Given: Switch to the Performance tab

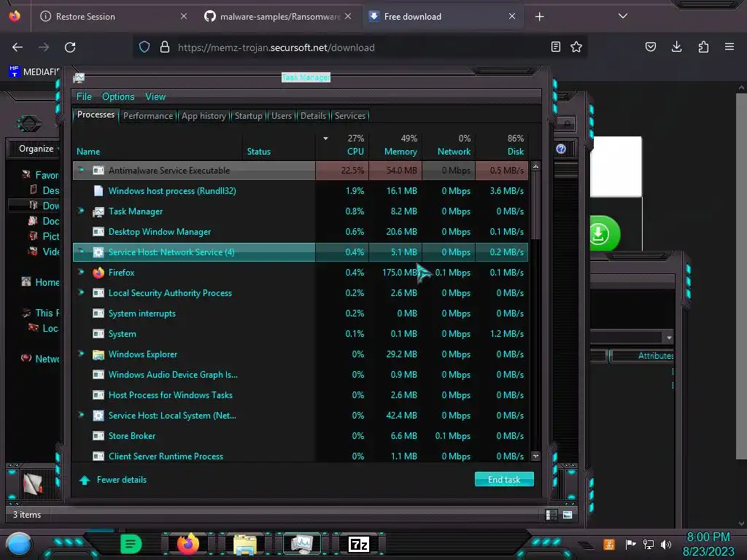Looking at the screenshot, I should 148,116.
